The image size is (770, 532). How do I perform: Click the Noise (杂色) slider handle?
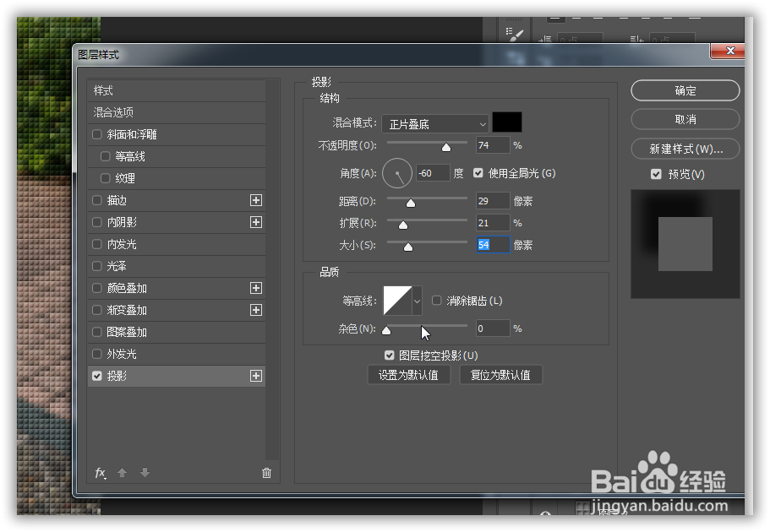coord(386,330)
